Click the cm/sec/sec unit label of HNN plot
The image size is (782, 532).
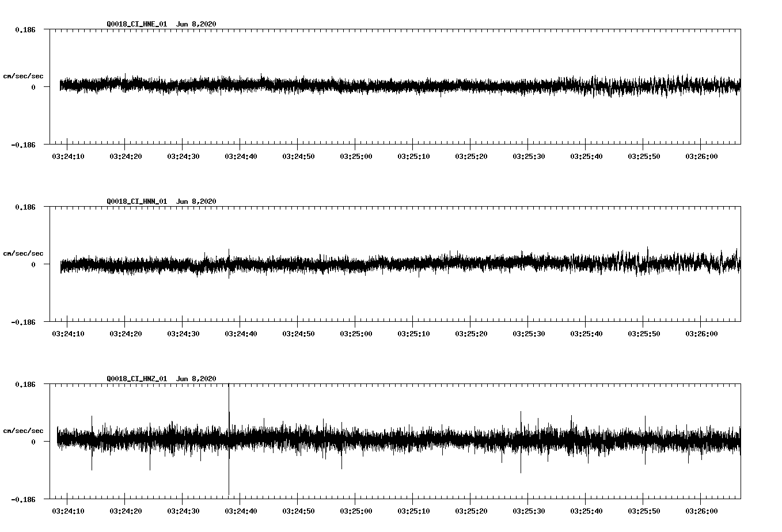(24, 253)
